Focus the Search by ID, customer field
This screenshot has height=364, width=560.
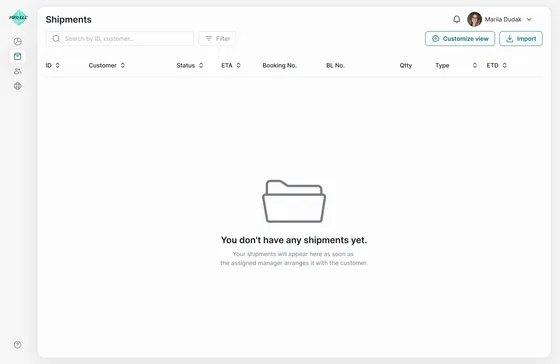point(120,39)
